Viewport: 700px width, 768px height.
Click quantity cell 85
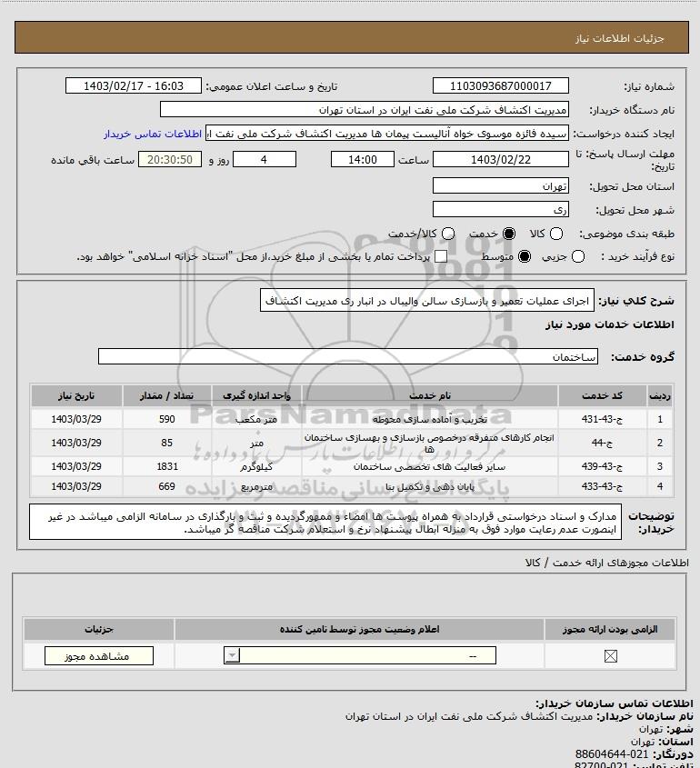click(x=166, y=443)
